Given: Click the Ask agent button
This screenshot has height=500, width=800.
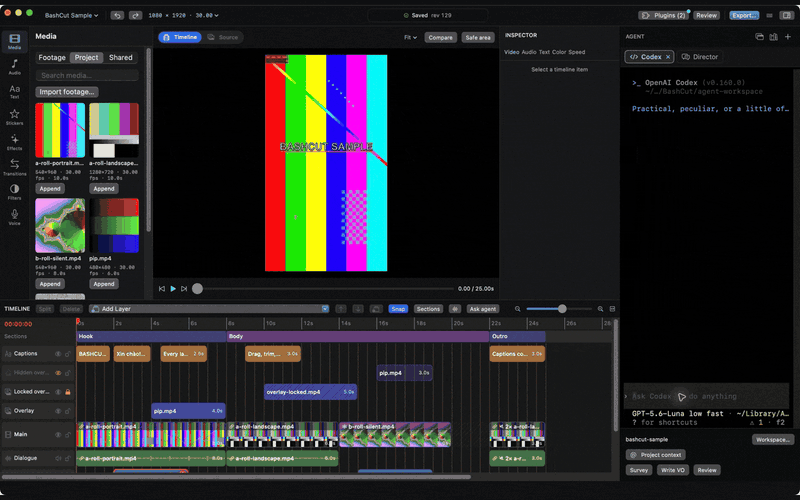Looking at the screenshot, I should (x=482, y=309).
